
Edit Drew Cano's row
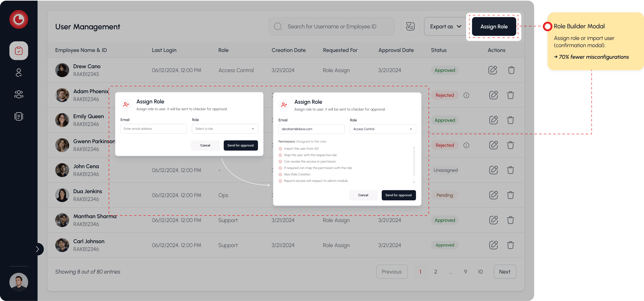coord(493,70)
